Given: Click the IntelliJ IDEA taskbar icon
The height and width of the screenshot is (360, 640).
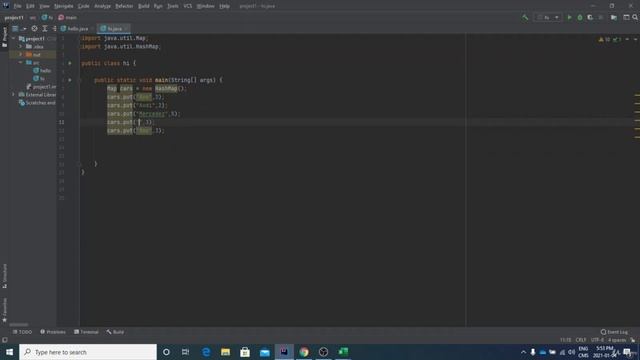Looking at the screenshot, I should [284, 352].
